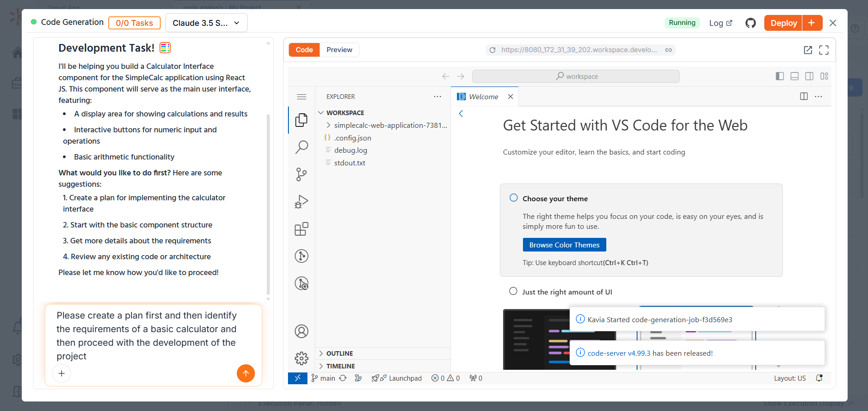Click the 0/0 Tasks button
The image size is (868, 411).
click(x=134, y=23)
